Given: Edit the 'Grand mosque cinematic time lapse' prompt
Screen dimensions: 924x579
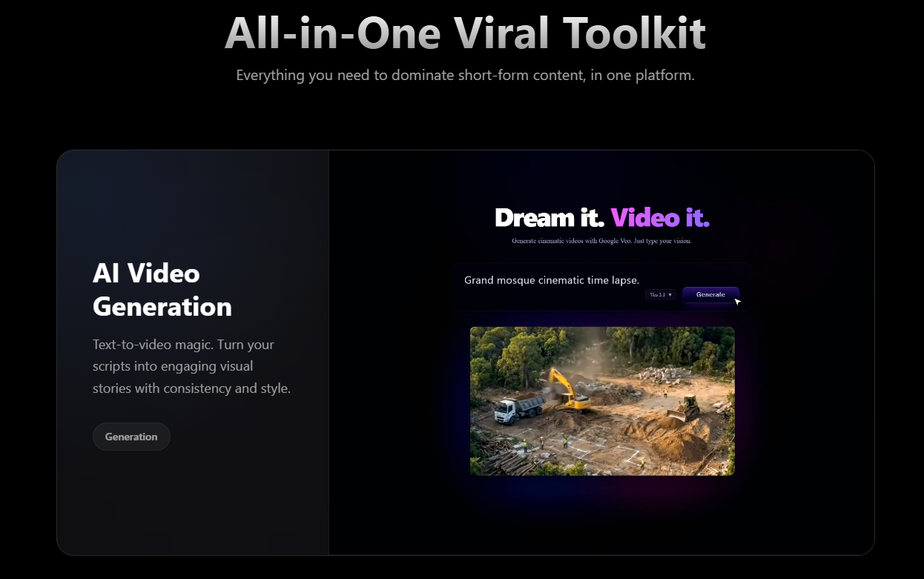Looking at the screenshot, I should [551, 280].
